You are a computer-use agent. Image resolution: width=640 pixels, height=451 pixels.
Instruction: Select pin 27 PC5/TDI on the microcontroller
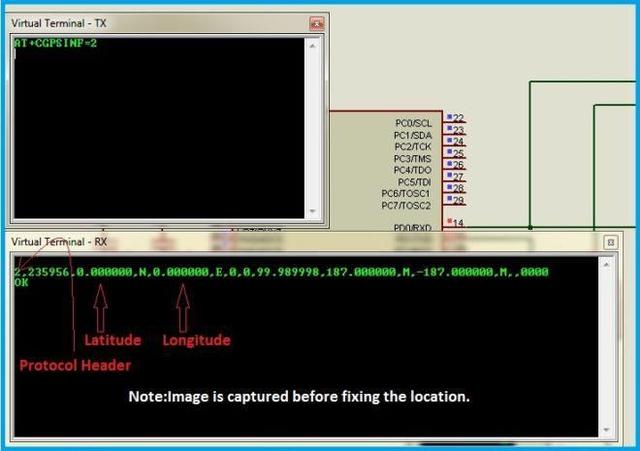(456, 176)
